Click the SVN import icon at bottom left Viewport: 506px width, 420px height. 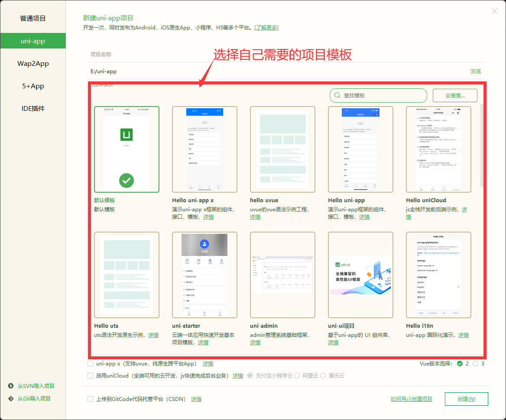pos(12,386)
